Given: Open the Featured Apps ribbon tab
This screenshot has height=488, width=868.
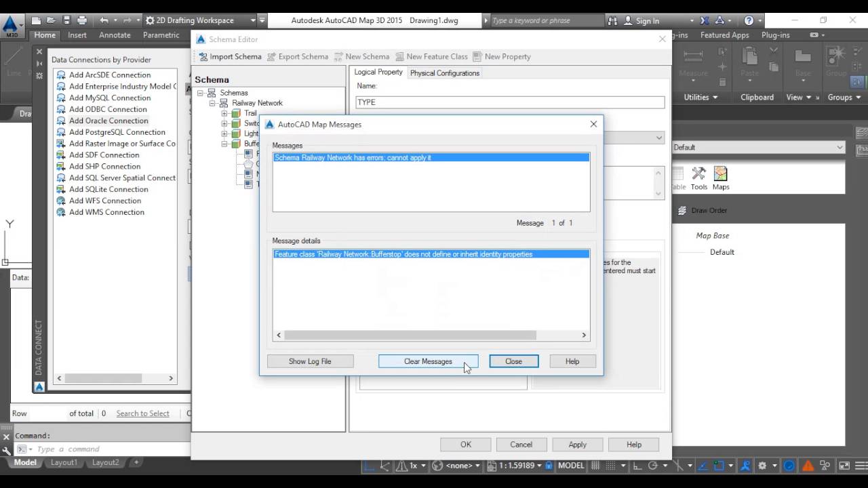Looking at the screenshot, I should [x=725, y=35].
